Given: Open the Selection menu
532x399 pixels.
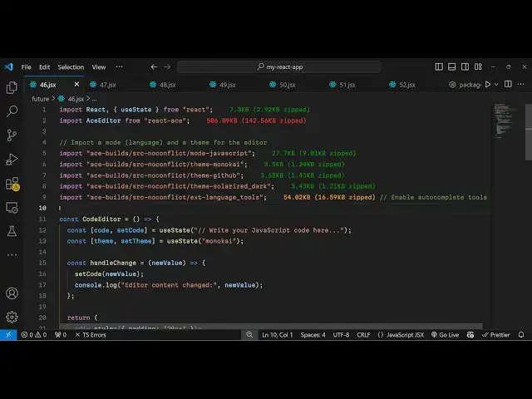Looking at the screenshot, I should click(71, 67).
